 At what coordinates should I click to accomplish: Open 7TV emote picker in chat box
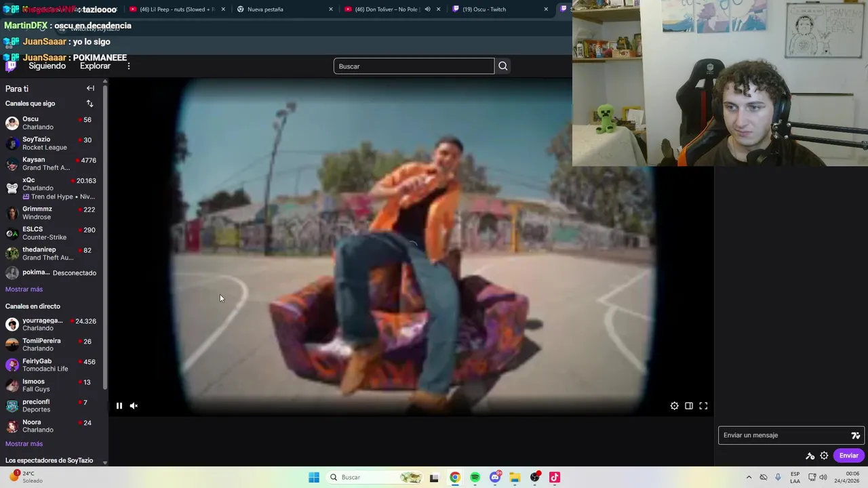[855, 435]
